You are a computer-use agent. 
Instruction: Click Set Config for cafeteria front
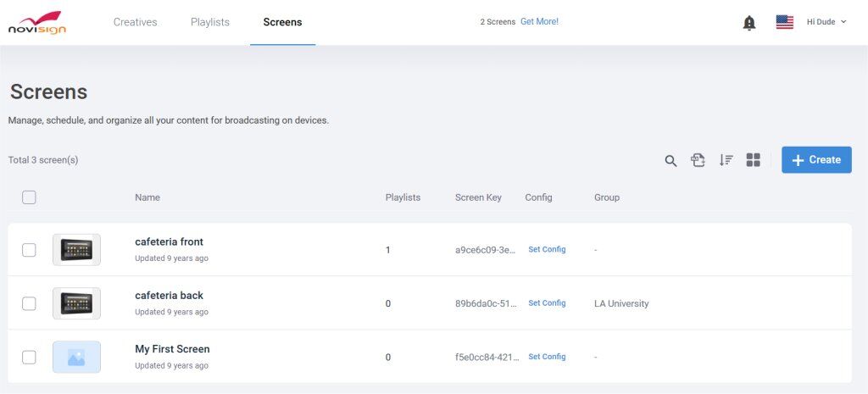547,250
